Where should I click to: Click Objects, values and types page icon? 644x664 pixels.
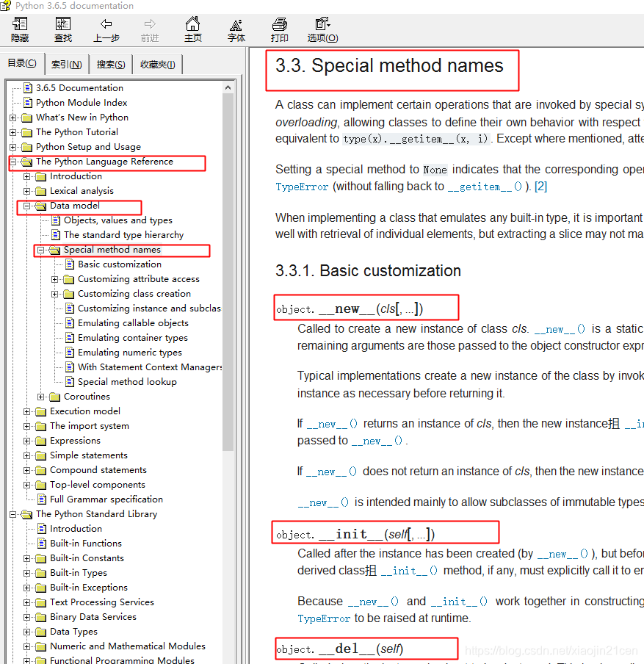[56, 220]
